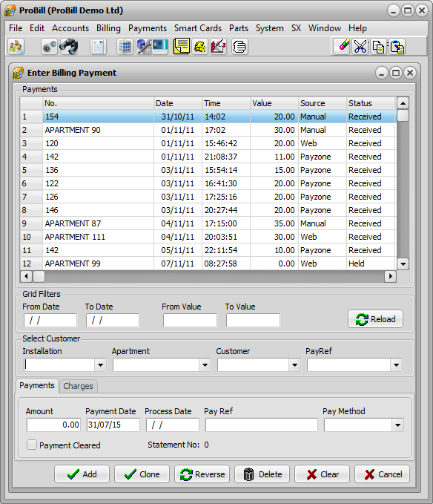The image size is (433, 504).
Task: Select the APARTMENT 87 payment row
Action: [208, 223]
